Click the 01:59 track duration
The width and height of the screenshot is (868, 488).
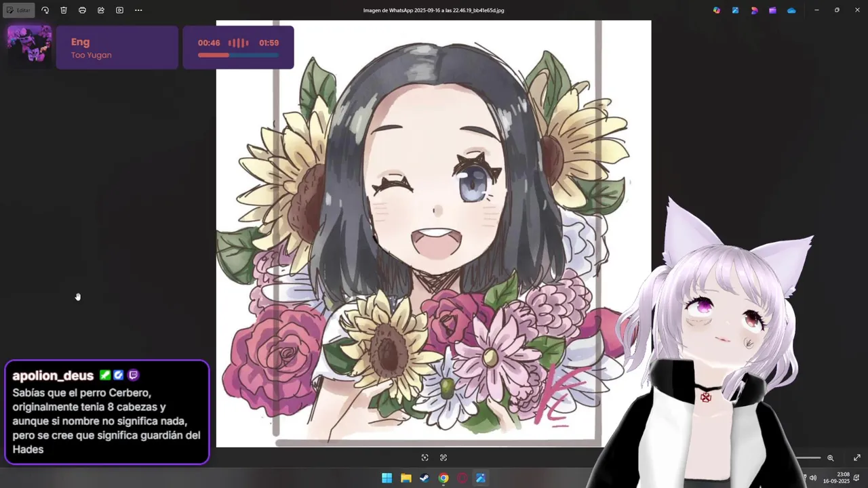coord(269,43)
